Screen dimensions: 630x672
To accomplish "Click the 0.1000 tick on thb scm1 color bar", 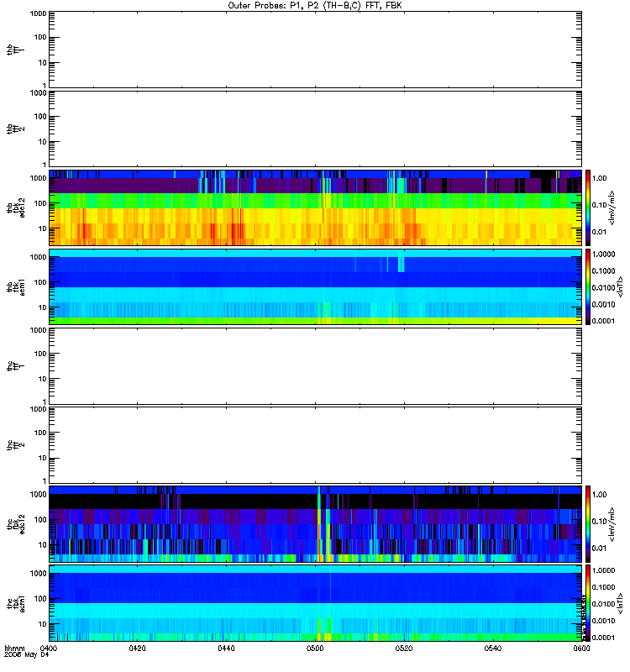I will click(x=603, y=270).
